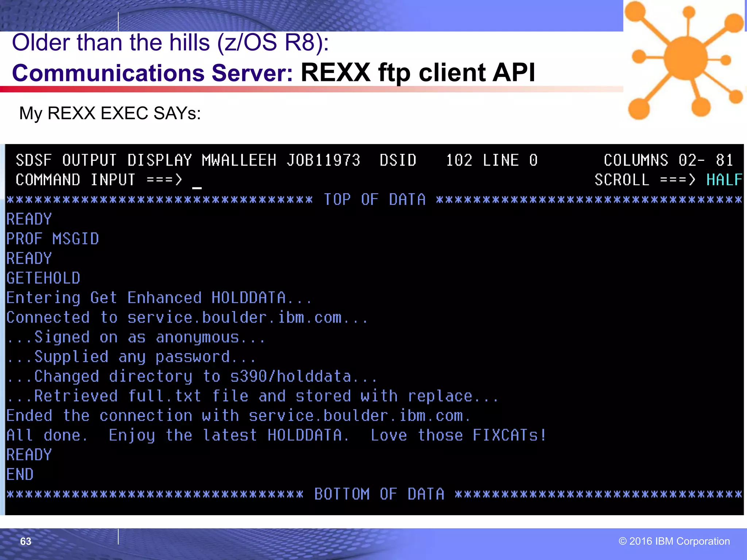747x560 pixels.
Task: Click '...Changed directory to s390/holddata...' line
Action: [192, 377]
